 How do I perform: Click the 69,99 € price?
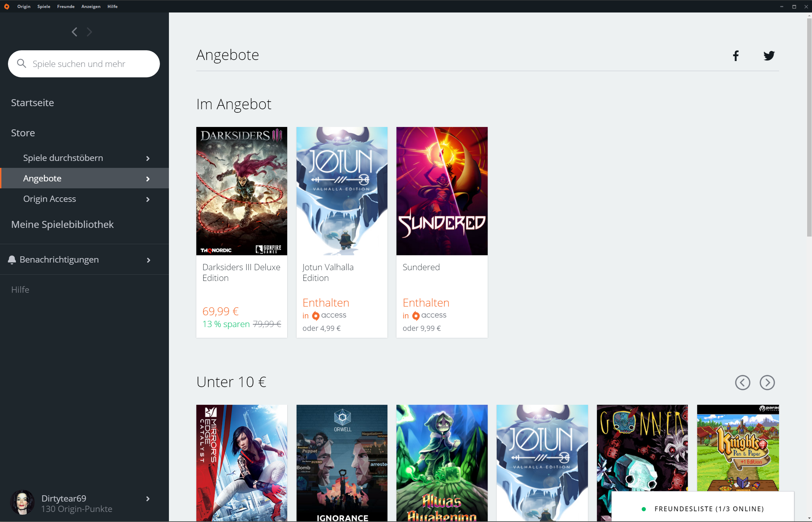(x=221, y=311)
